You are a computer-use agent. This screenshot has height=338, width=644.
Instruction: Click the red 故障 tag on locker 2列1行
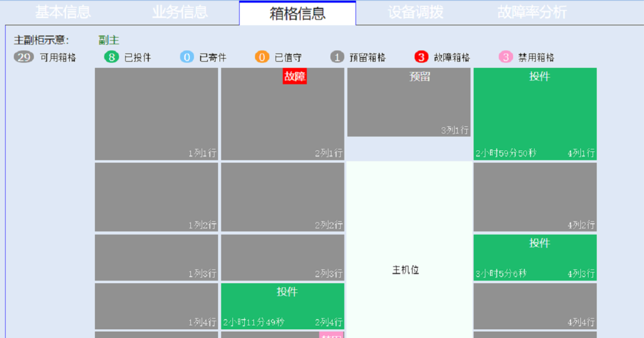click(295, 76)
